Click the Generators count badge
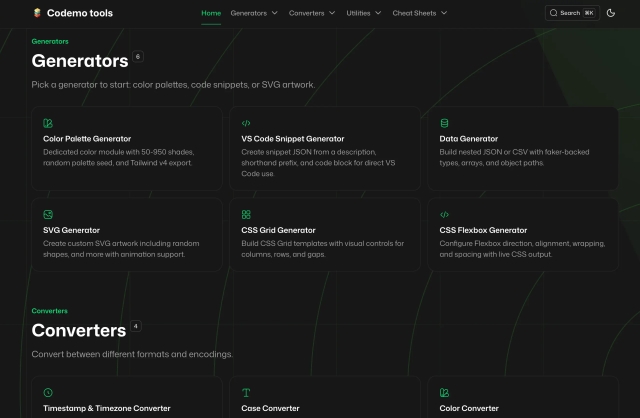 [138, 57]
